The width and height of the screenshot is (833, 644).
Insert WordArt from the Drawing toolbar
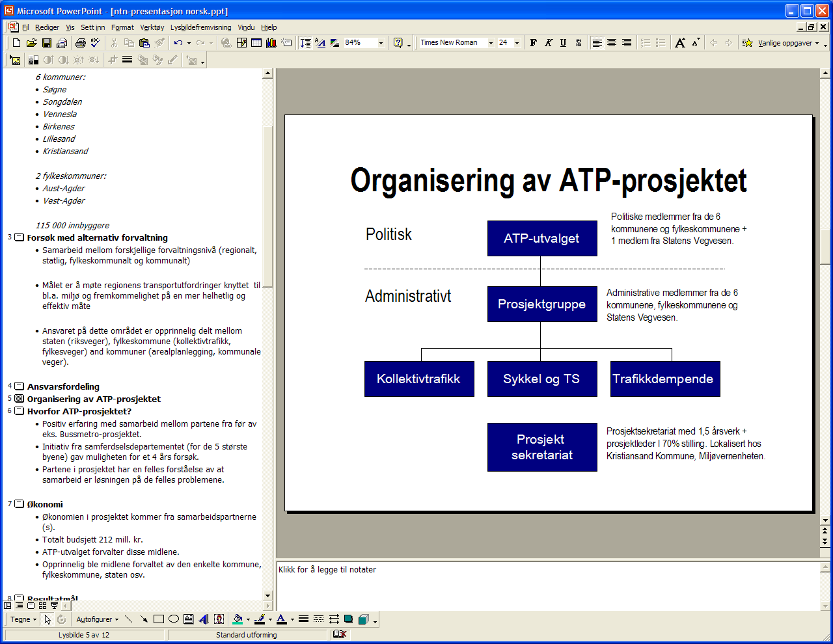pos(204,619)
